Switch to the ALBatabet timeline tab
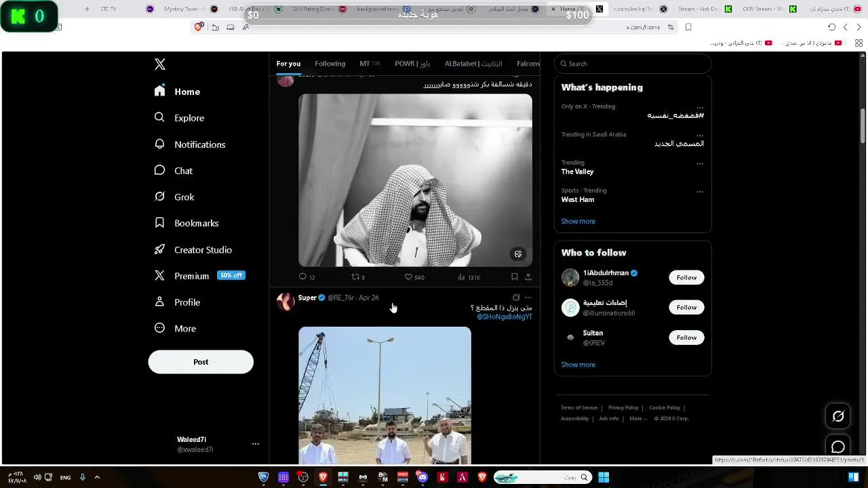Viewport: 868px width, 488px height. (473, 64)
